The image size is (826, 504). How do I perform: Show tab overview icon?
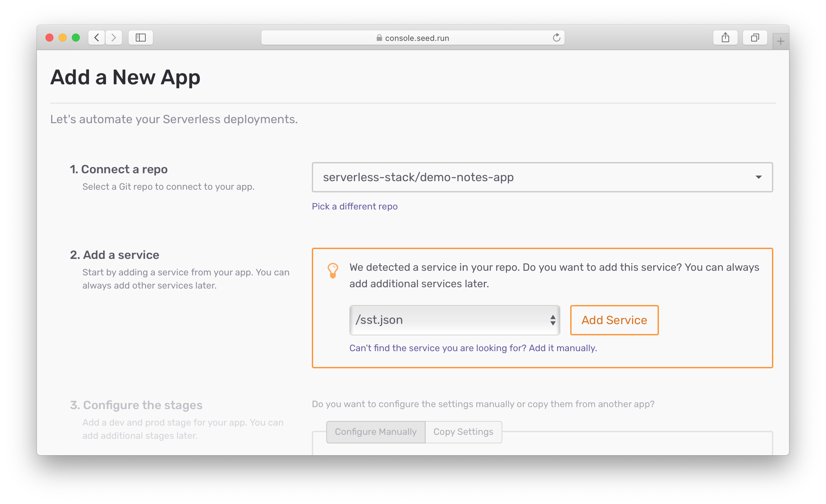pyautogui.click(x=754, y=38)
